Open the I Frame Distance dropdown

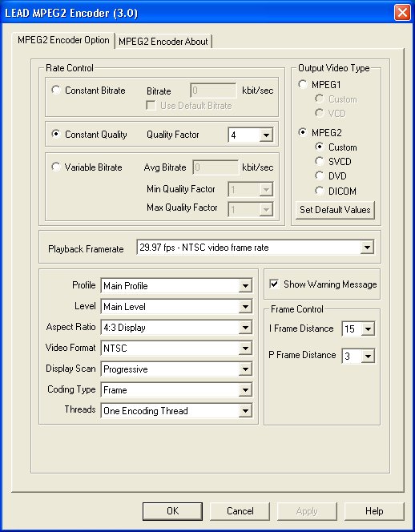(368, 328)
